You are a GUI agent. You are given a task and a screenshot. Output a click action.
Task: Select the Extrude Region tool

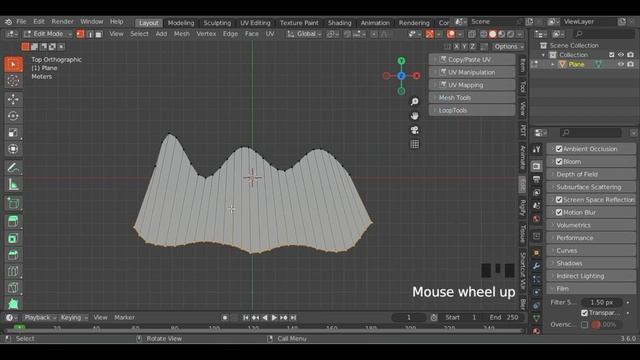click(13, 222)
